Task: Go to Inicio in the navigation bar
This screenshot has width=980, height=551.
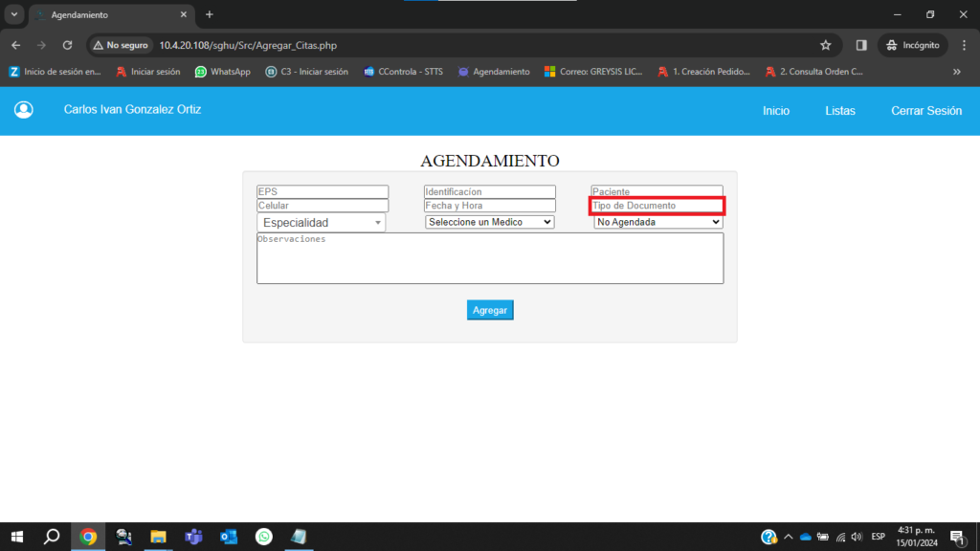Action: tap(775, 111)
